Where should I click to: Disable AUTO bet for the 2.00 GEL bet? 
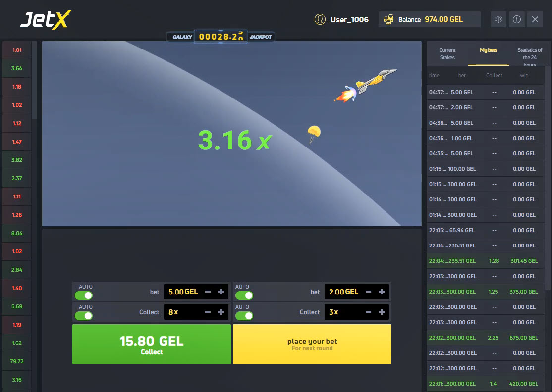tap(244, 295)
